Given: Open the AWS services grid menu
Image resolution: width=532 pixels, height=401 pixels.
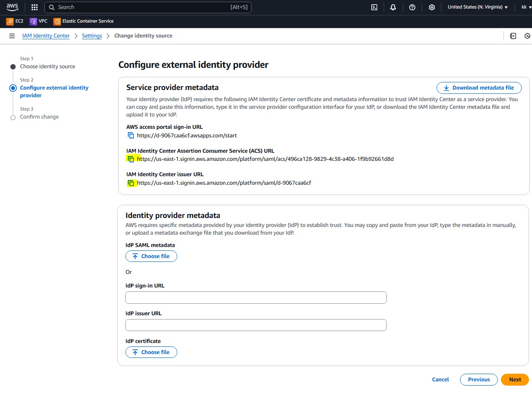Looking at the screenshot, I should (x=35, y=7).
